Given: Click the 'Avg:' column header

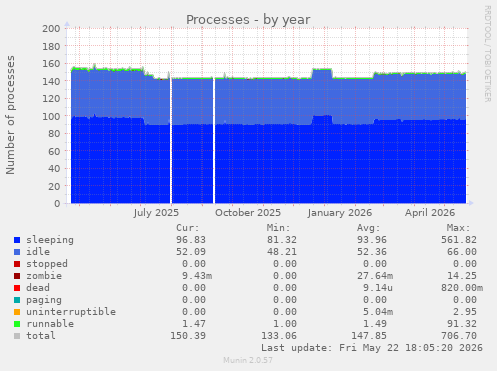Looking at the screenshot, I should 369,228.
